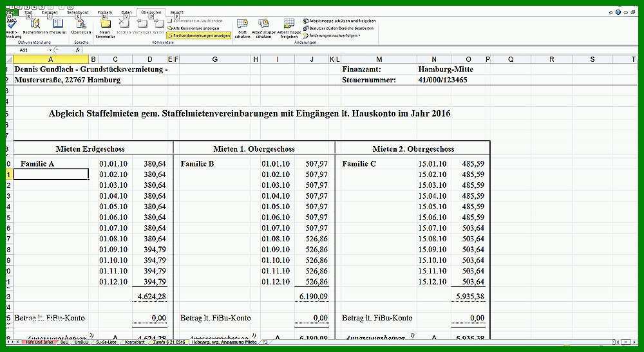Switch to the Formeln ribbon tab
The height and width of the screenshot is (352, 644).
(105, 13)
